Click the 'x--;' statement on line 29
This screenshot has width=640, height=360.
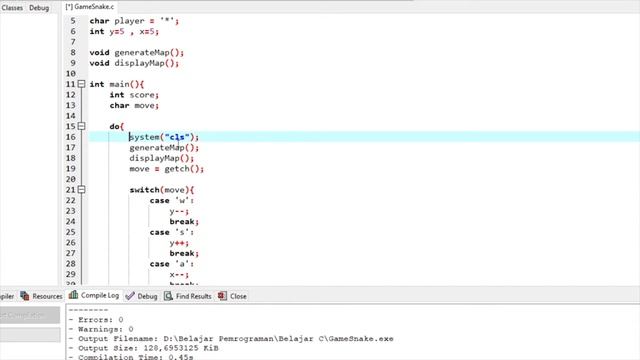coord(179,275)
